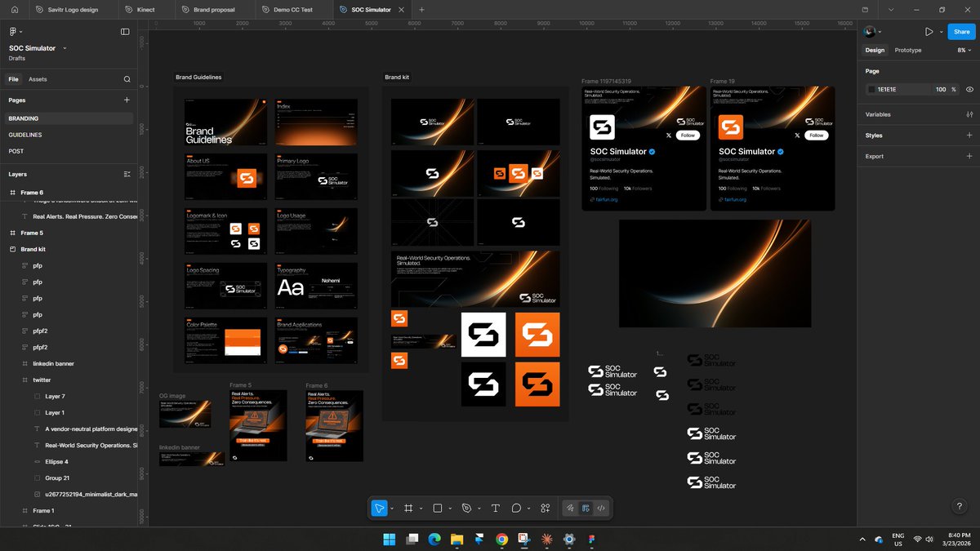Switch to Draw mode in toolbar

571,508
